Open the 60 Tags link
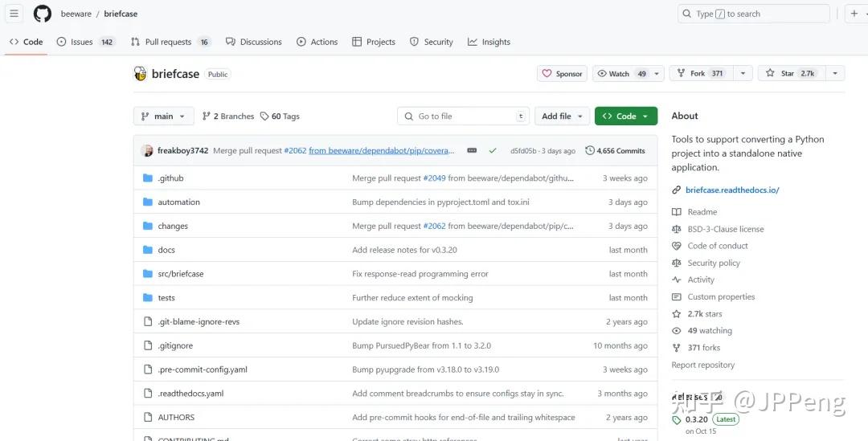This screenshot has height=441, width=868. [x=280, y=116]
